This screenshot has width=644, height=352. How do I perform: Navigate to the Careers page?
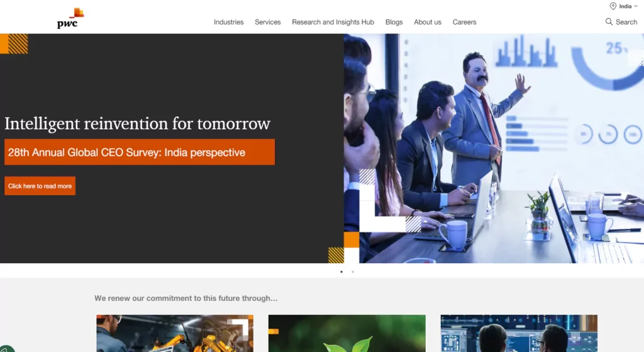[464, 22]
